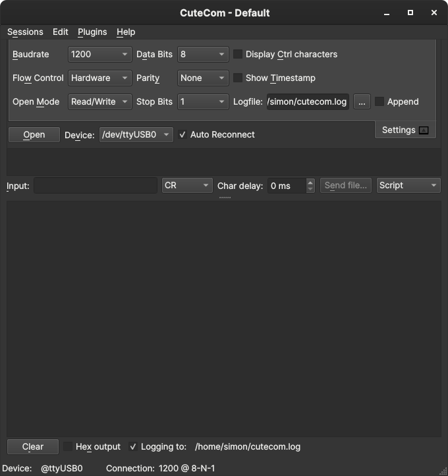
Task: Enable Hex output checkbox
Action: pos(68,446)
